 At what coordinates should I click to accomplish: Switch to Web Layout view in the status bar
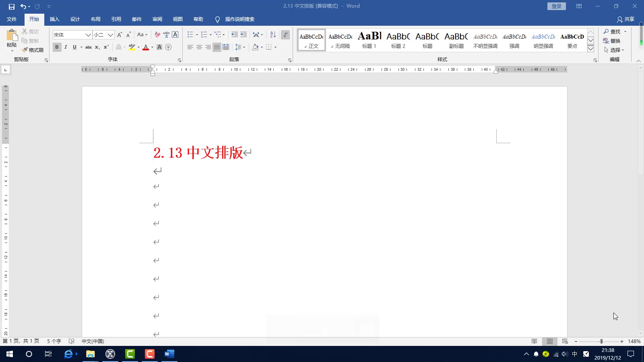point(565,341)
